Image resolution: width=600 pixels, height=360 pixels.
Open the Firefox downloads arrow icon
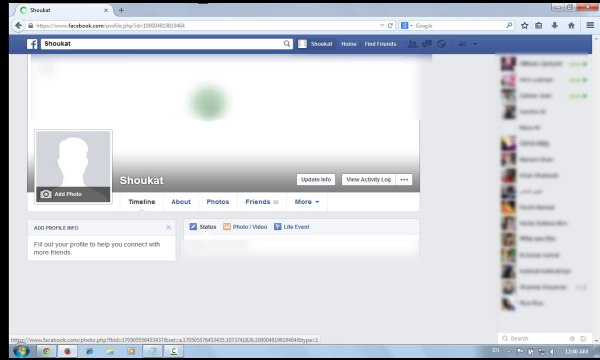click(x=554, y=26)
